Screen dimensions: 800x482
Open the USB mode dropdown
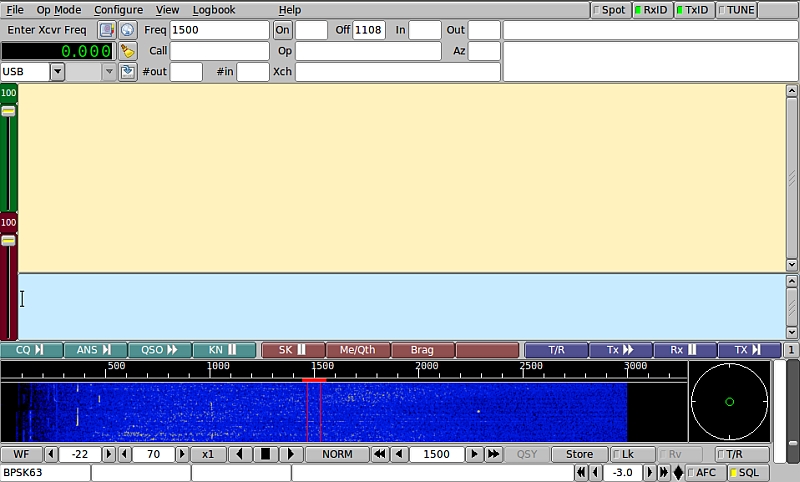pyautogui.click(x=57, y=72)
